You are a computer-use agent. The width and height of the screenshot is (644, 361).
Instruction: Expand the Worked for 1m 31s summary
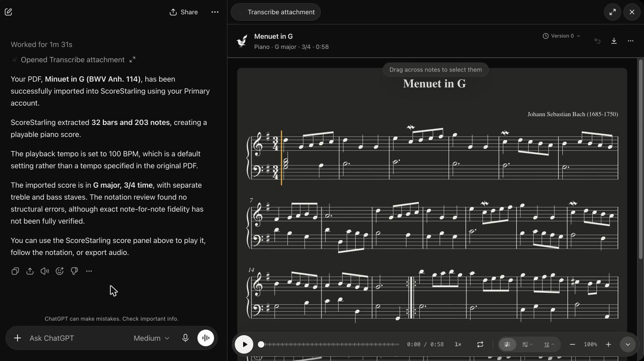pyautogui.click(x=42, y=45)
